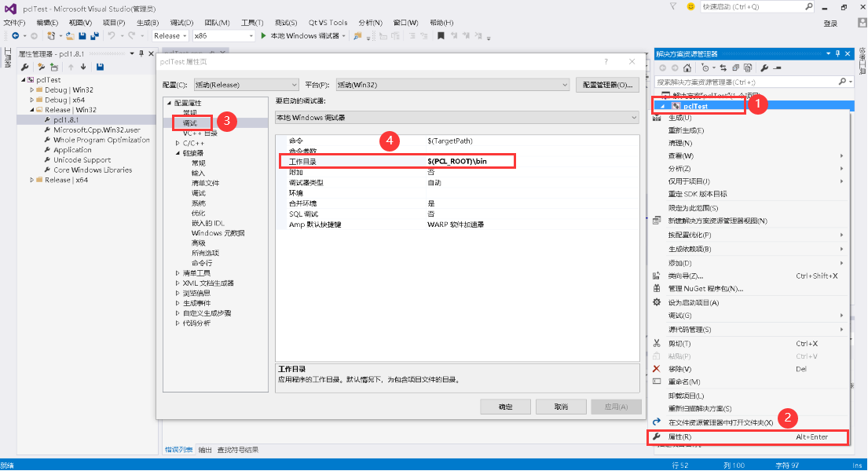Expand the C/C++ node in the dialog tree
Image resolution: width=868 pixels, height=471 pixels.
[x=178, y=144]
